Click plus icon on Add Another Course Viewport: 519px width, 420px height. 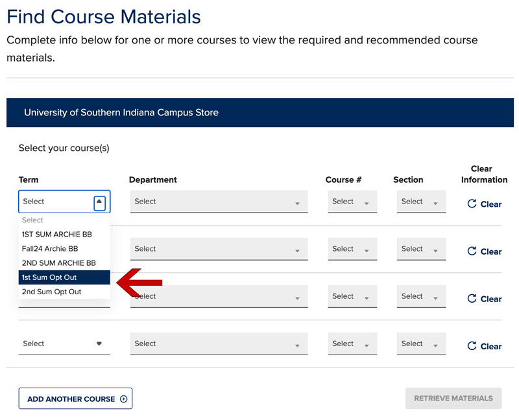[124, 399]
